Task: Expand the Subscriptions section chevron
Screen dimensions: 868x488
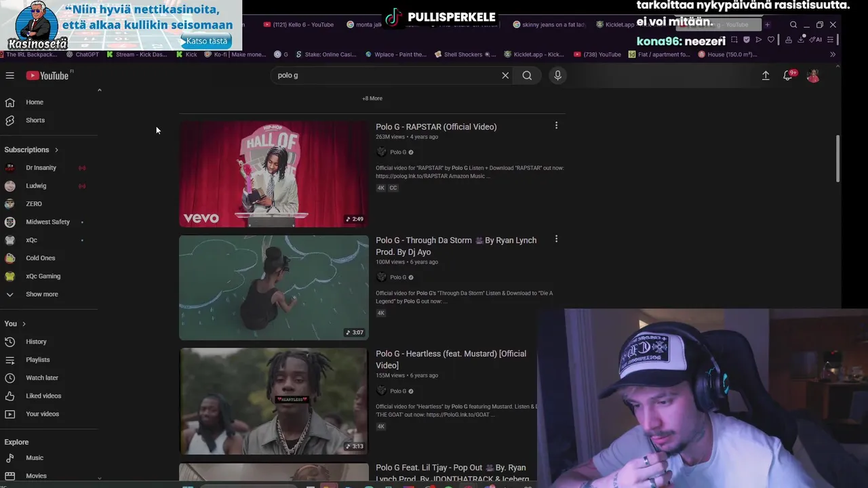Action: point(56,150)
